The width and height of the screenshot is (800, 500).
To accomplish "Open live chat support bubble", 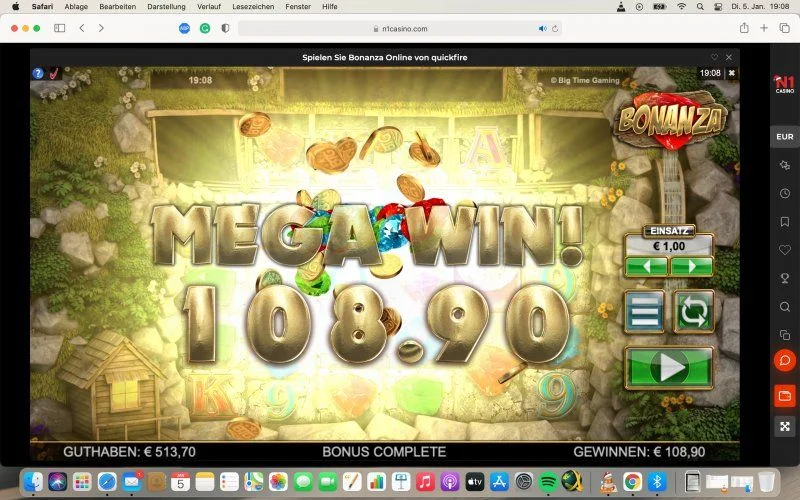I will tap(785, 361).
